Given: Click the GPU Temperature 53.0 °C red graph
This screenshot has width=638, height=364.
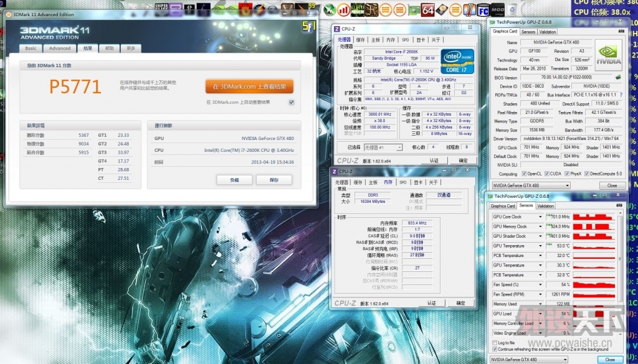Looking at the screenshot, I should (594, 246).
